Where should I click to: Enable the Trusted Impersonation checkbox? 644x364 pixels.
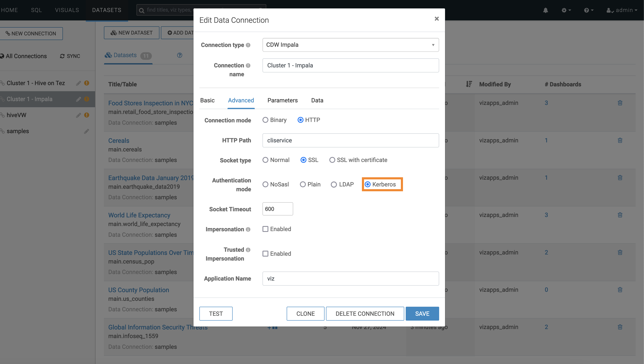coord(265,254)
